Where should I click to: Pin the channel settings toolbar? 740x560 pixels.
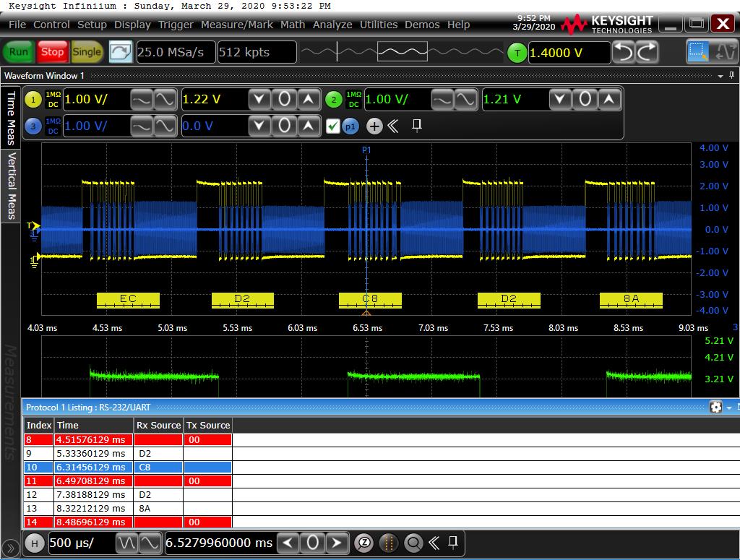point(416,126)
